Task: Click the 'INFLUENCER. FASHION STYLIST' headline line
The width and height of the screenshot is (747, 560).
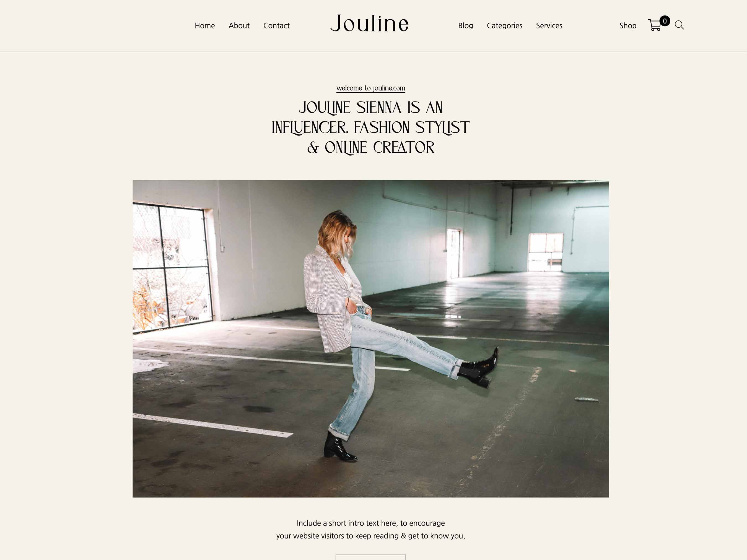Action: [x=370, y=127]
